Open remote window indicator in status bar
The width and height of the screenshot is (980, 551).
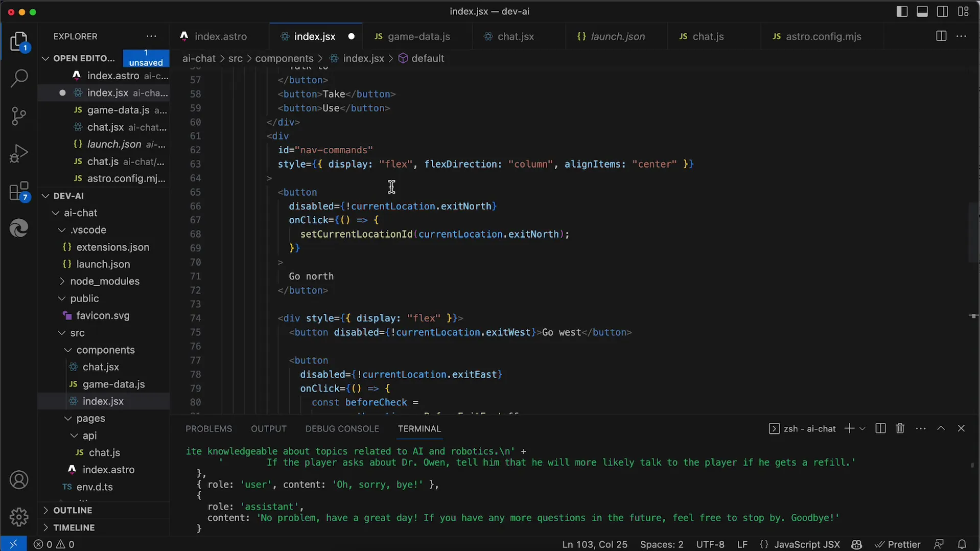pos(13,544)
